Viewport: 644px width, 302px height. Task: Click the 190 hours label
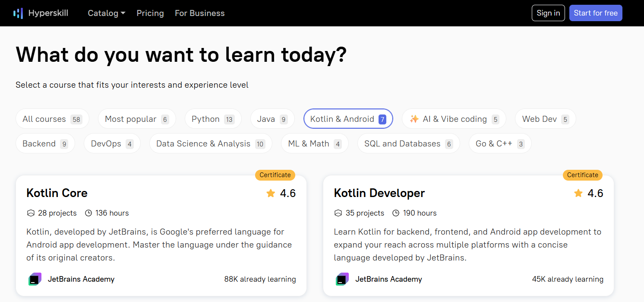tap(420, 213)
